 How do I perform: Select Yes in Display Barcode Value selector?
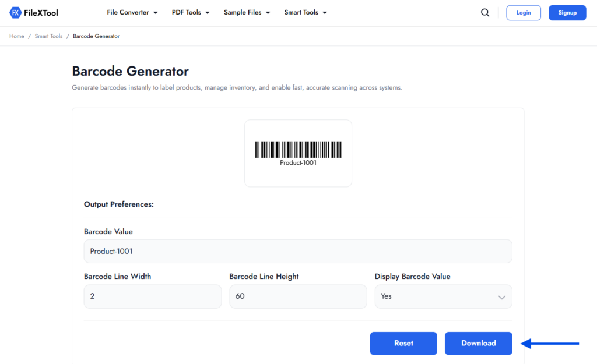pos(443,296)
